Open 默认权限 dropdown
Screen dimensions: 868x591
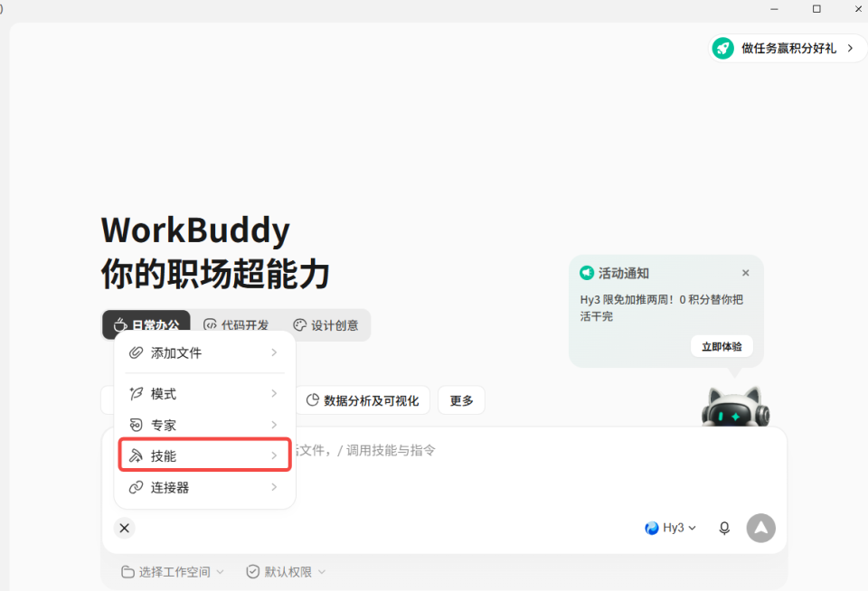(286, 572)
